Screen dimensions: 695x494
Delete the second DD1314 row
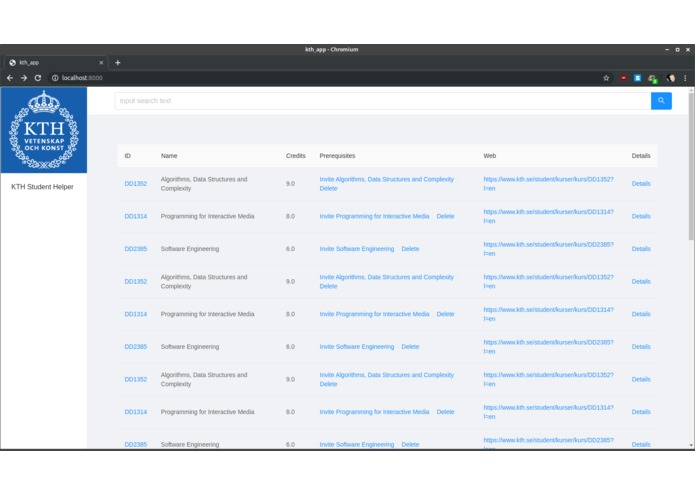(445, 314)
